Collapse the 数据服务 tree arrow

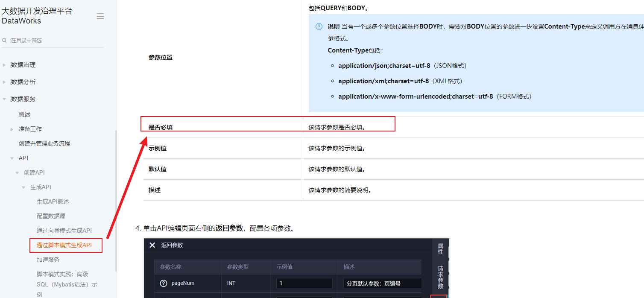4,99
